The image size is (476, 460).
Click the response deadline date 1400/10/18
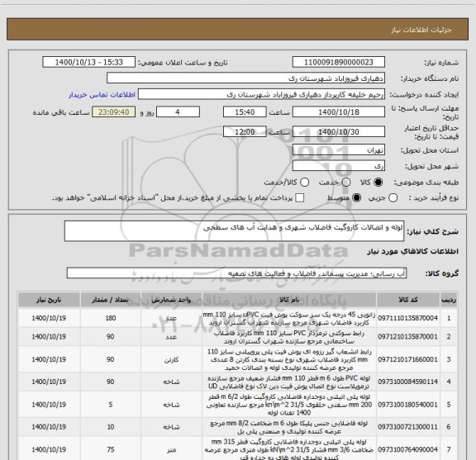(x=339, y=112)
